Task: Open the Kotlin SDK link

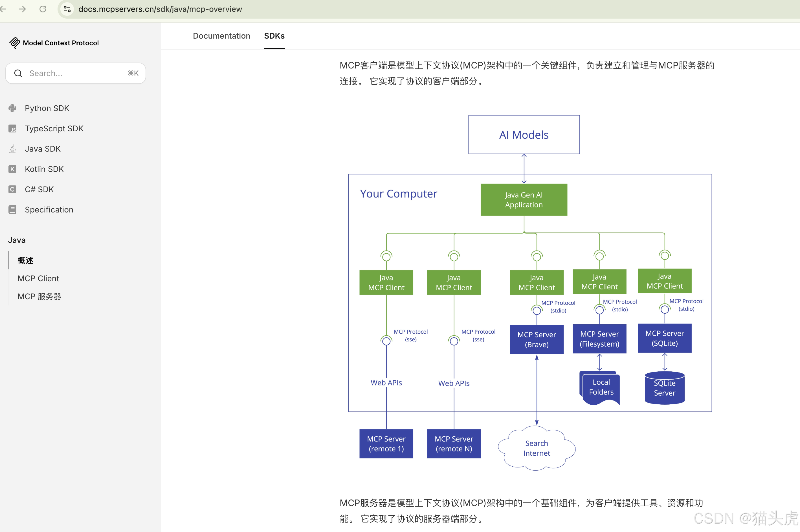Action: [44, 169]
